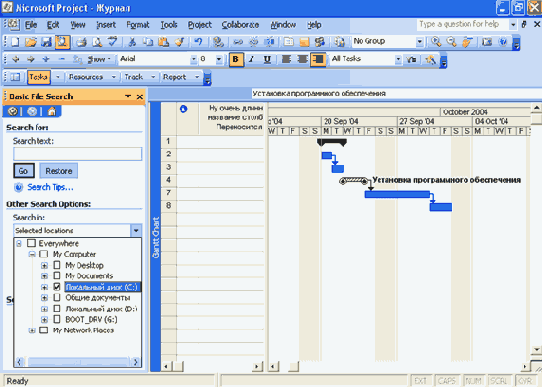Viewport: 542px width, 387px height.
Task: Open the Selected locations dropdown
Action: tap(136, 230)
